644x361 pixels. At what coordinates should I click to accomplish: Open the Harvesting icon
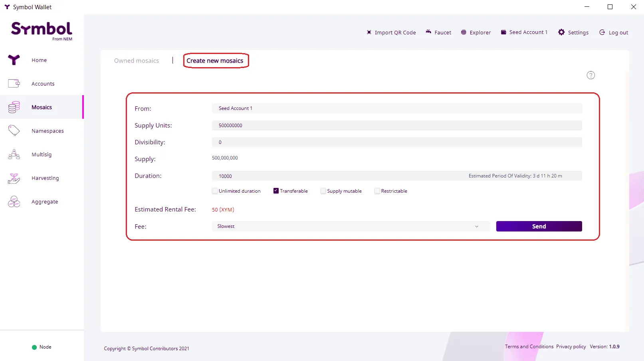click(x=14, y=178)
